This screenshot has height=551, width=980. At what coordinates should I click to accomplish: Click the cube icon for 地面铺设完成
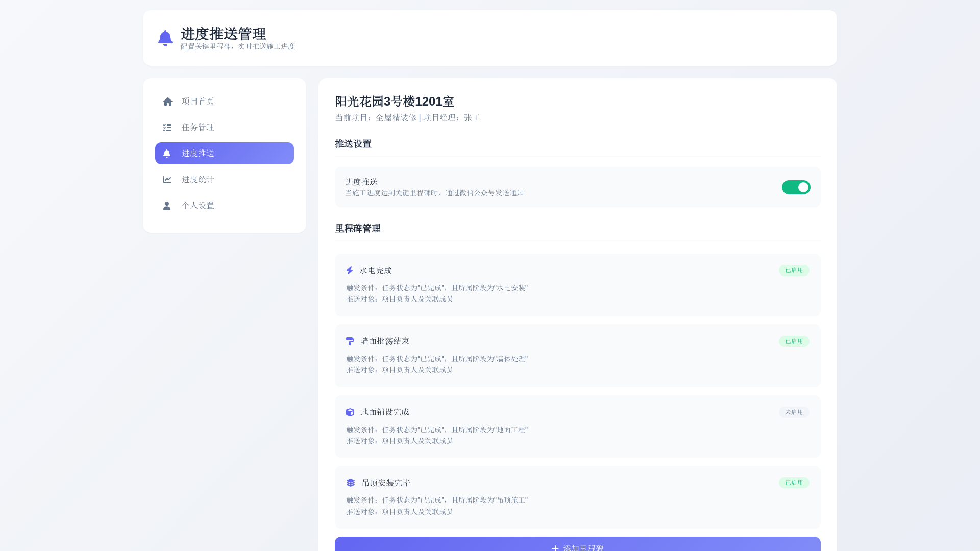pyautogui.click(x=350, y=412)
